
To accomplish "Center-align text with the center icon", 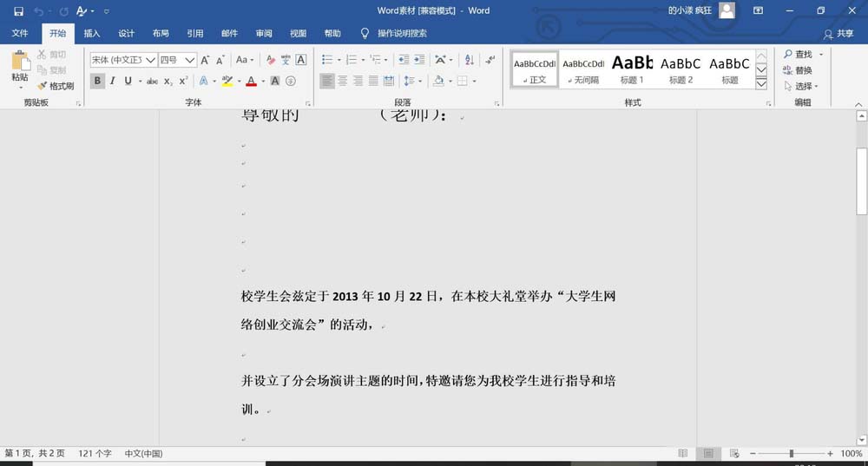I will (343, 81).
